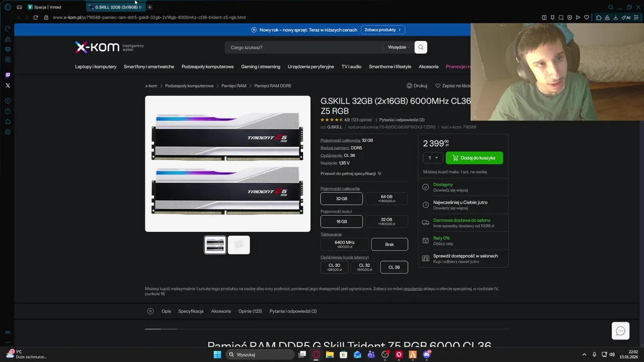Go back with the browser back arrow

[x=19, y=17]
